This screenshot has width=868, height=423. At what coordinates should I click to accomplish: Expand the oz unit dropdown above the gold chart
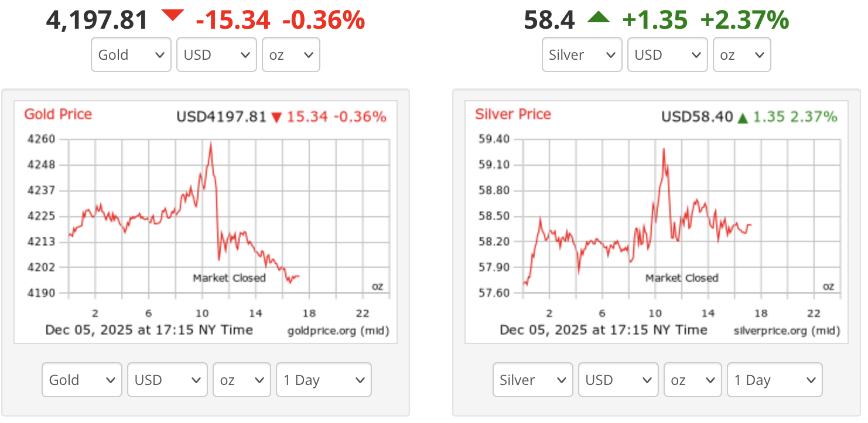[x=291, y=55]
